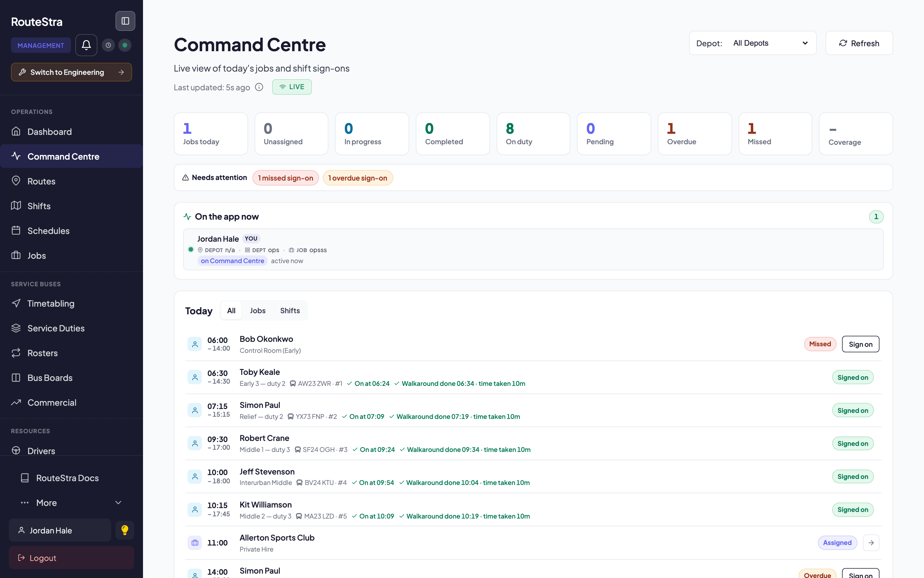Switch to the Shifts tab
The image size is (924, 578).
[x=290, y=310]
